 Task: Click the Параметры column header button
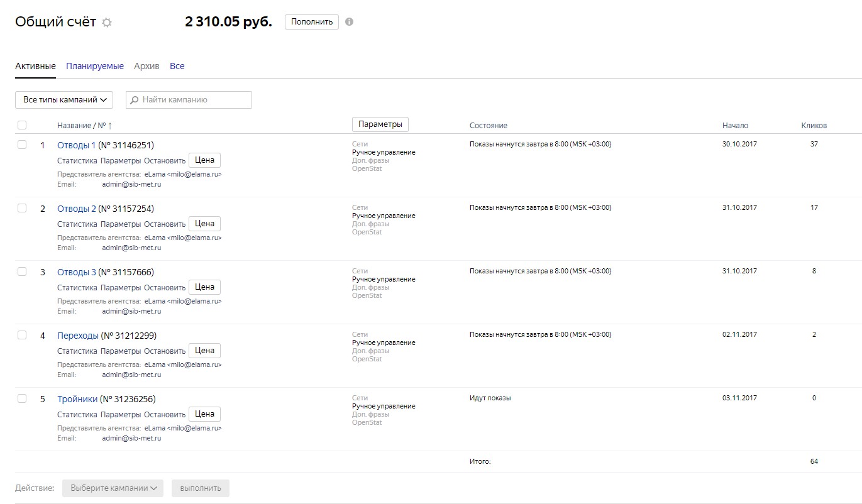coord(380,124)
